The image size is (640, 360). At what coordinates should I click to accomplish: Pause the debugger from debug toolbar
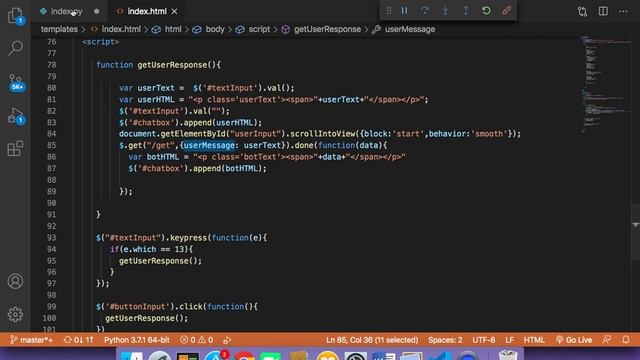[x=404, y=11]
